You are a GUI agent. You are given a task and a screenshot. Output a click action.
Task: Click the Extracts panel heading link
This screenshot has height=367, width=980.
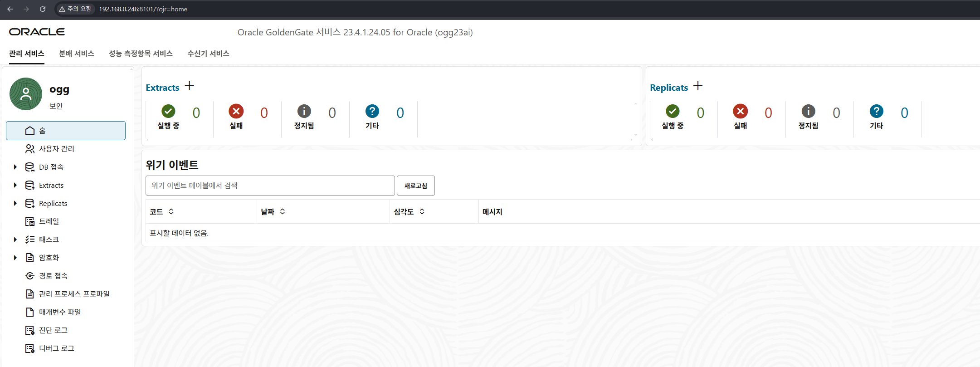(x=163, y=88)
